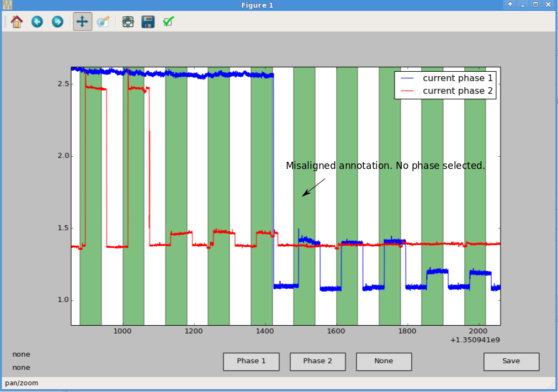Click the green checkmark toolbar icon

[x=168, y=22]
